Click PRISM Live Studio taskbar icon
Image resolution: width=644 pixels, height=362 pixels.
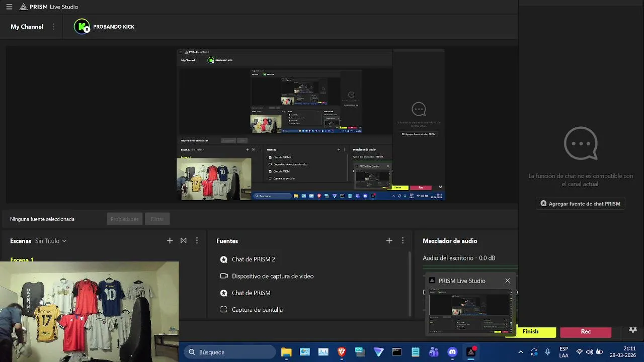[x=471, y=352]
